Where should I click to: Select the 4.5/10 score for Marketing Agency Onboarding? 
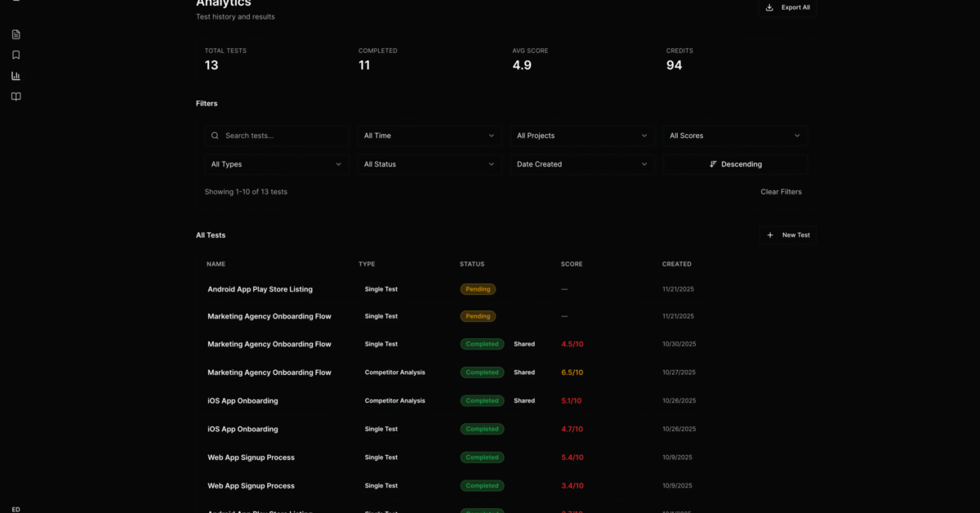point(572,344)
